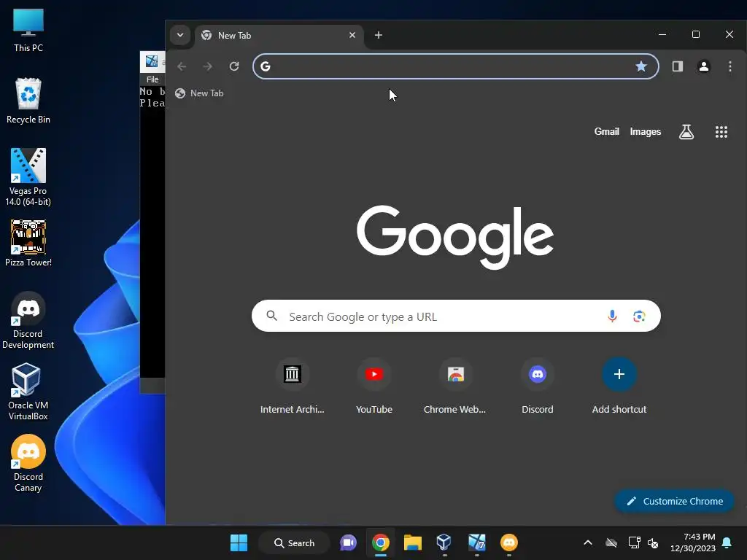This screenshot has width=747, height=560.
Task: Open the New Tab bookmark in bookmarks bar
Action: point(199,93)
